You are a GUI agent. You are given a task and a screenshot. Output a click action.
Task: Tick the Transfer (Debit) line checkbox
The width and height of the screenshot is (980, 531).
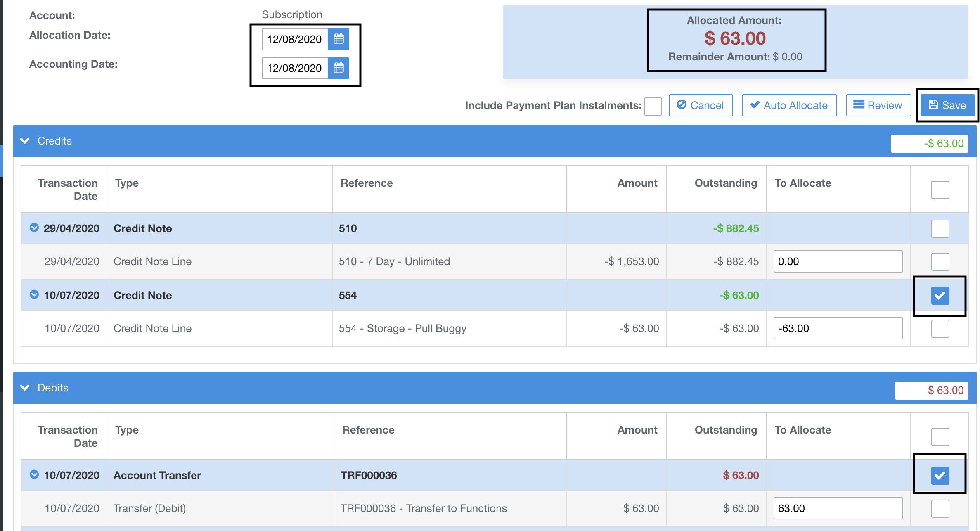[940, 509]
